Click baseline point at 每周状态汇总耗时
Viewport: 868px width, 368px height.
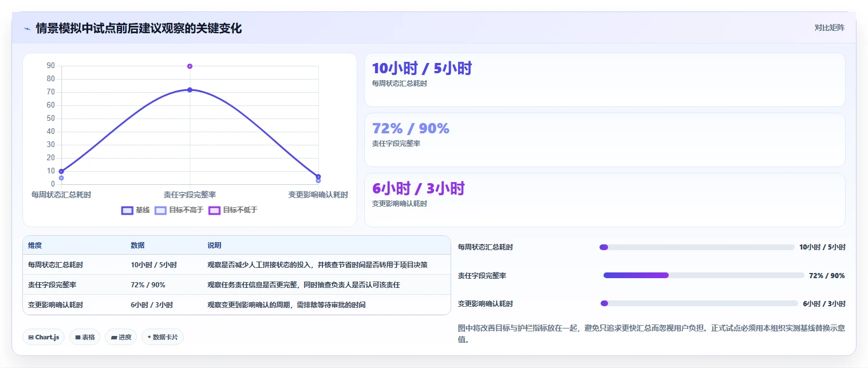[x=61, y=171]
